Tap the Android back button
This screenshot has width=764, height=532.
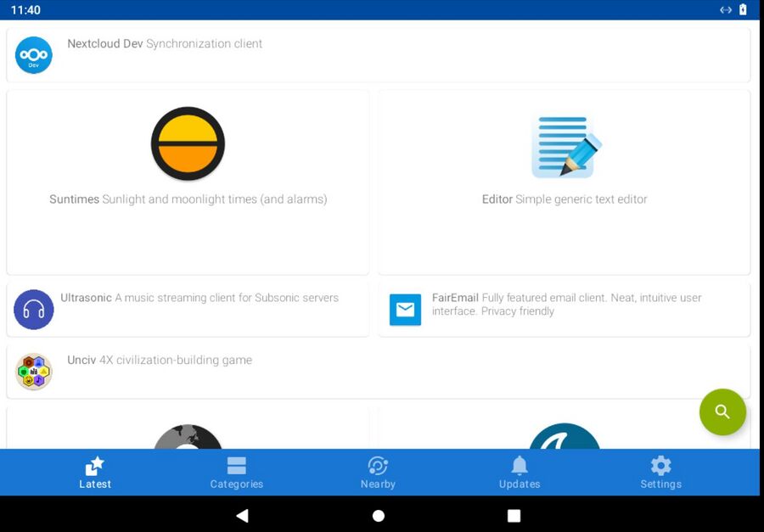[242, 515]
